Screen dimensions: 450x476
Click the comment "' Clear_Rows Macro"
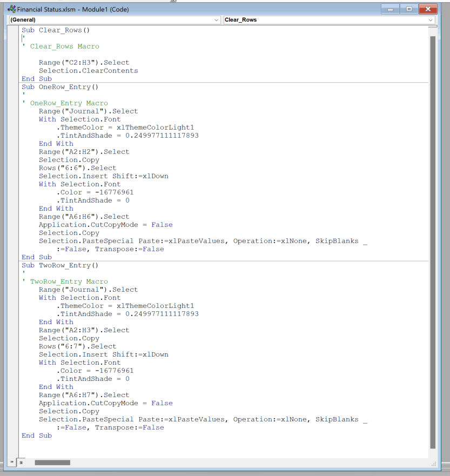[61, 46]
